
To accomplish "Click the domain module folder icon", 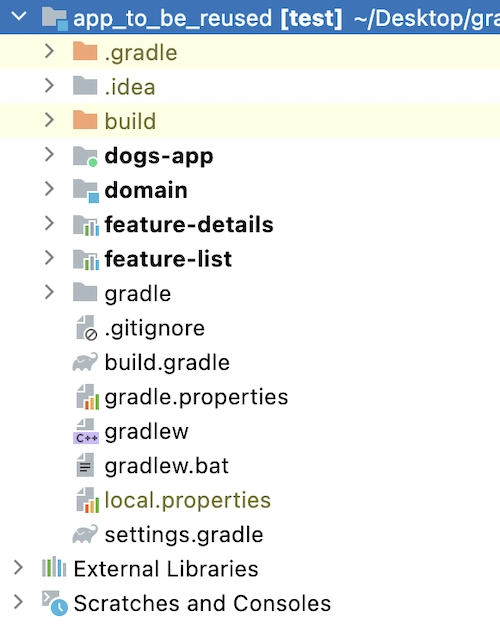I will click(86, 191).
